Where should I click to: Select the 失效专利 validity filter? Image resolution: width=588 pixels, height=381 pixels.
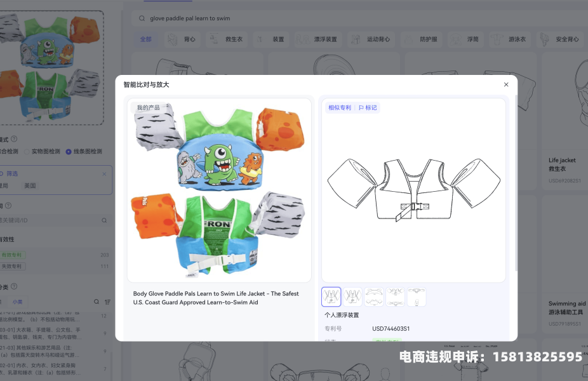[11, 266]
